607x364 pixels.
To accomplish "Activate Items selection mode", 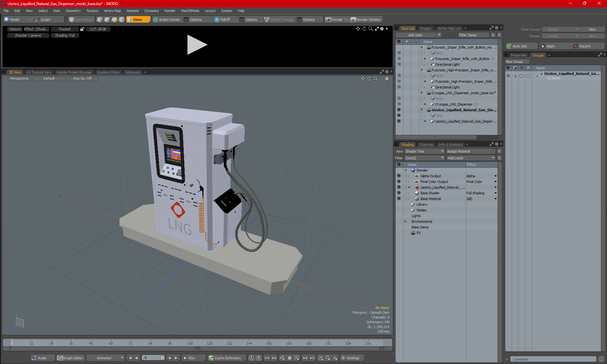I will [x=138, y=20].
